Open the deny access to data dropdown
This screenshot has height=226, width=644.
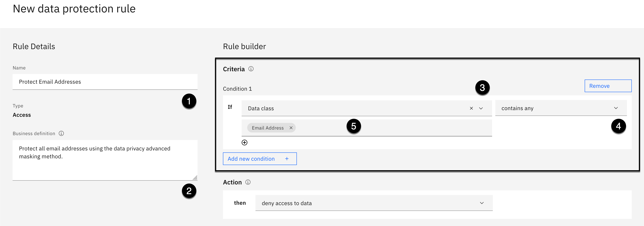tap(374, 203)
